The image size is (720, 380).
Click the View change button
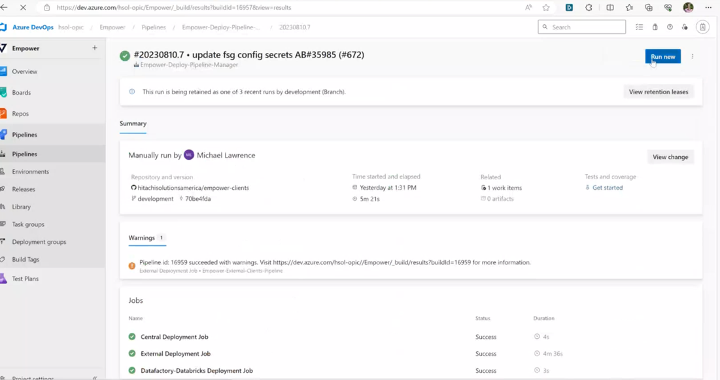670,157
